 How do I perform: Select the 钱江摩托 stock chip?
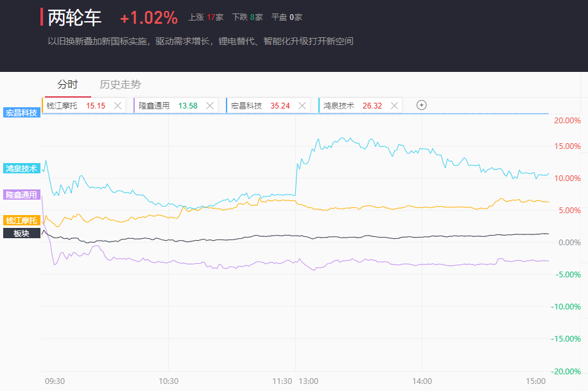pyautogui.click(x=62, y=106)
